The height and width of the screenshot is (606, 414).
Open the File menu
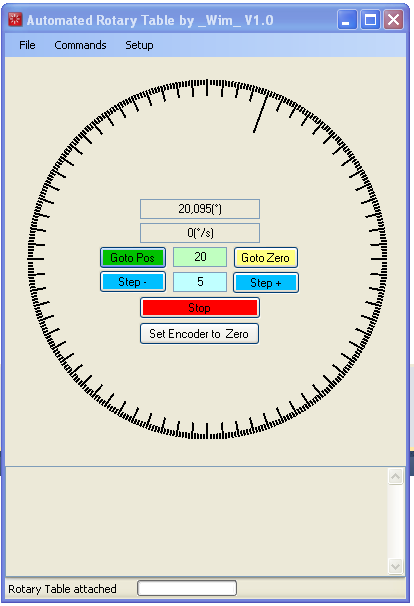[x=27, y=45]
